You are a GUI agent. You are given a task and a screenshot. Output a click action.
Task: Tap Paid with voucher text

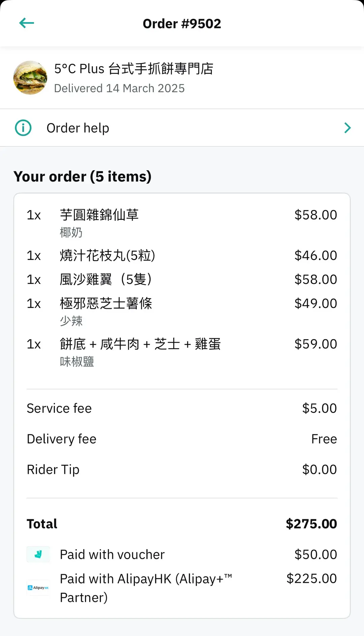point(112,555)
